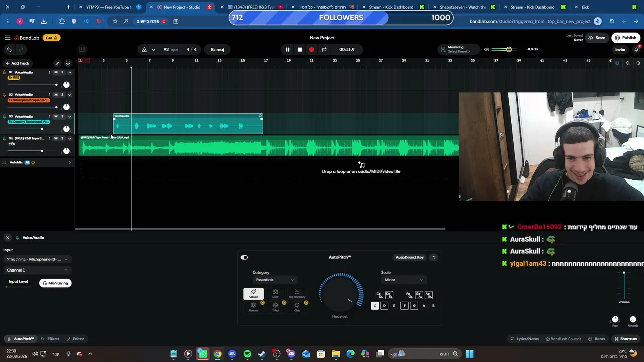644x362 pixels.
Task: Select the Chip AutoPitch preset
Action: (x=297, y=307)
